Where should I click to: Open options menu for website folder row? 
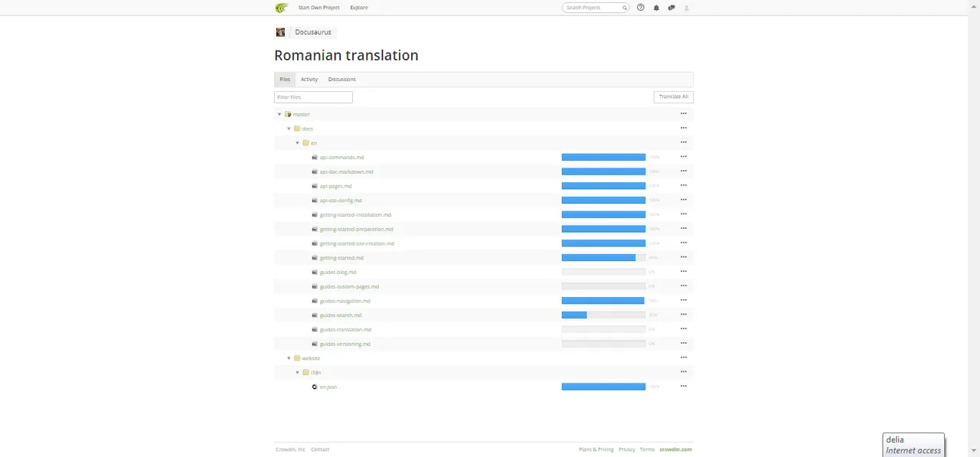coord(684,357)
